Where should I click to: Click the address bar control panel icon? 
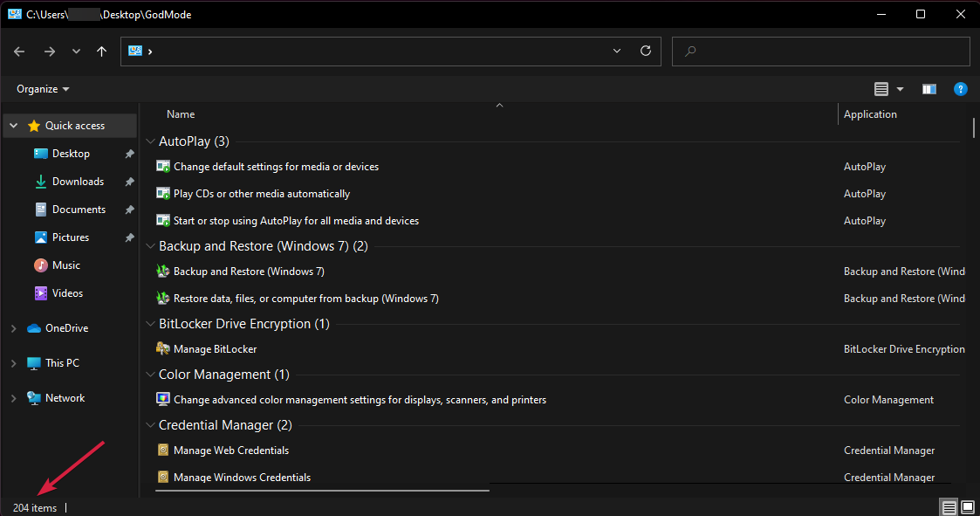(x=135, y=51)
